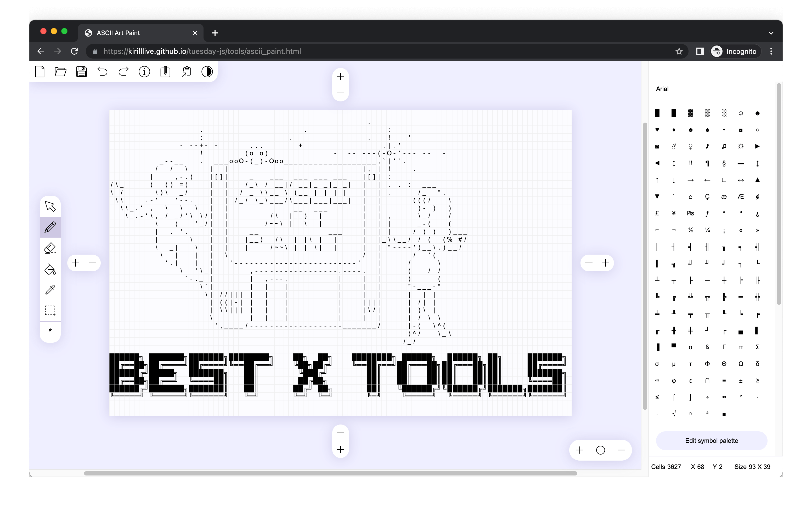812x516 pixels.
Task: Click the save floppy disk icon
Action: (x=81, y=71)
